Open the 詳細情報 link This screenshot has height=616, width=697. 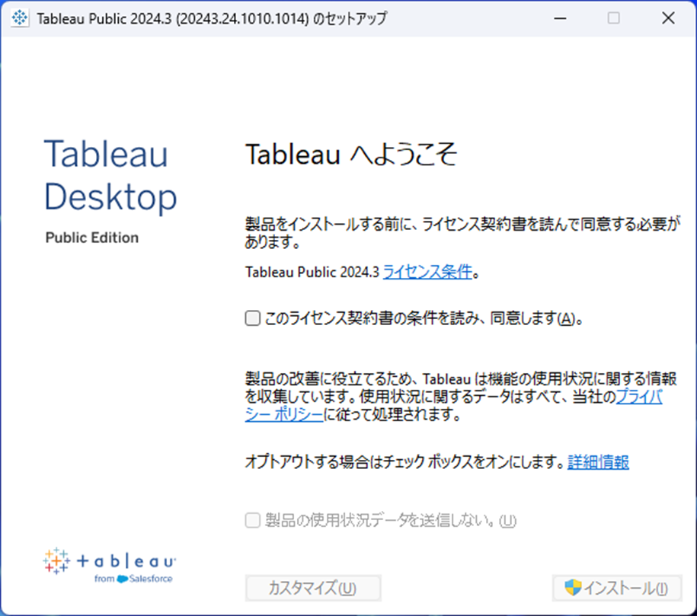[x=598, y=462]
